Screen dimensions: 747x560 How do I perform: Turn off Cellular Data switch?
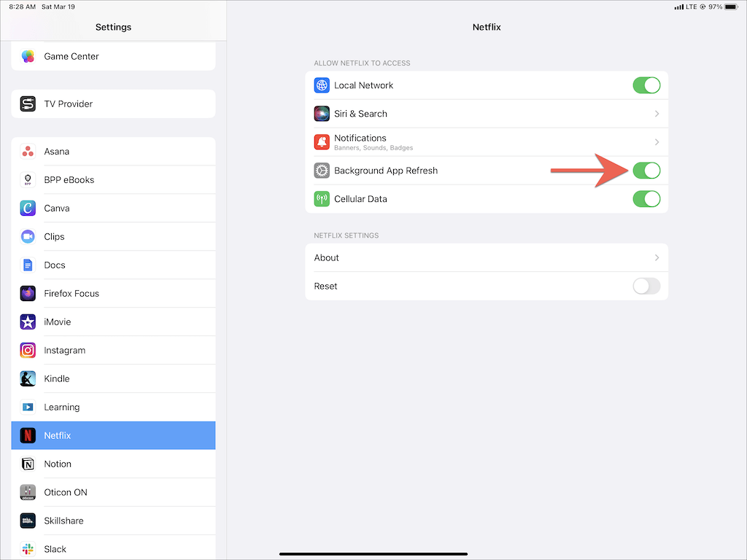(x=646, y=199)
